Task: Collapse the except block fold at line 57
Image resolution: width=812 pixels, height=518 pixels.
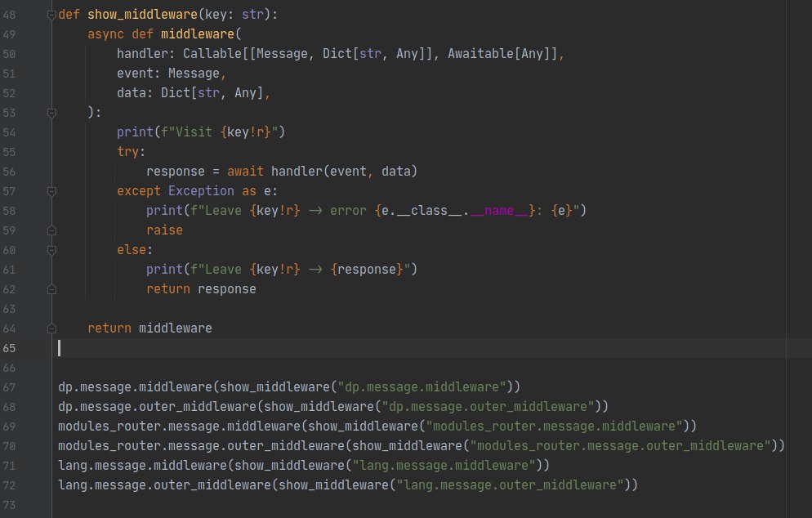Action: [x=51, y=192]
